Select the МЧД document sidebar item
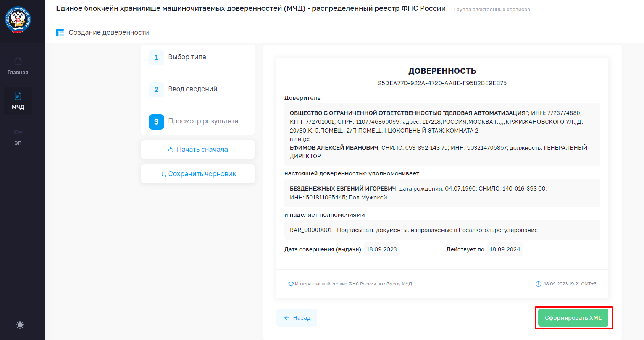 (18, 101)
